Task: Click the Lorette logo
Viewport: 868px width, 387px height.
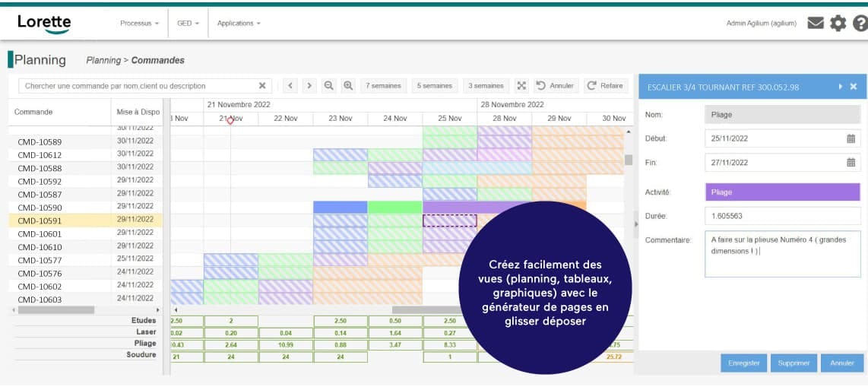Action: [x=44, y=24]
